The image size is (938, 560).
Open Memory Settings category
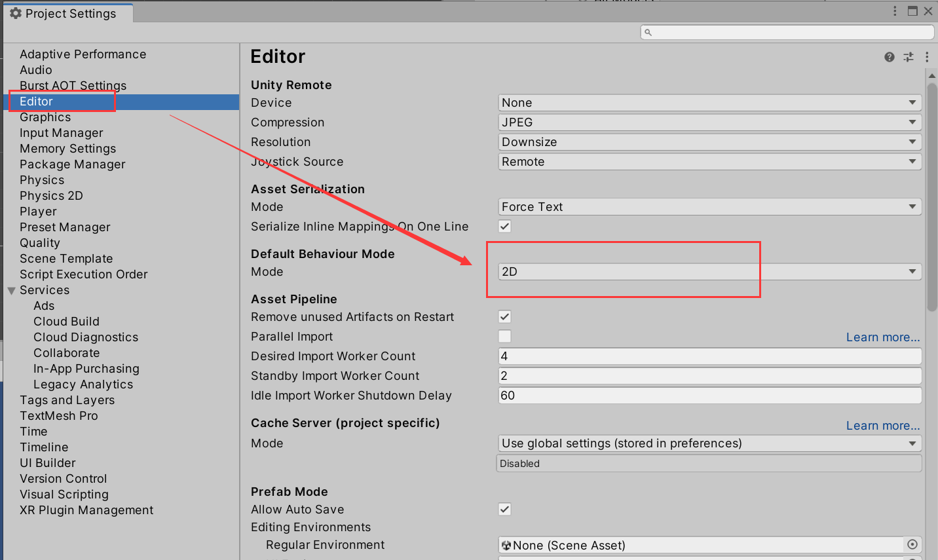coord(67,149)
